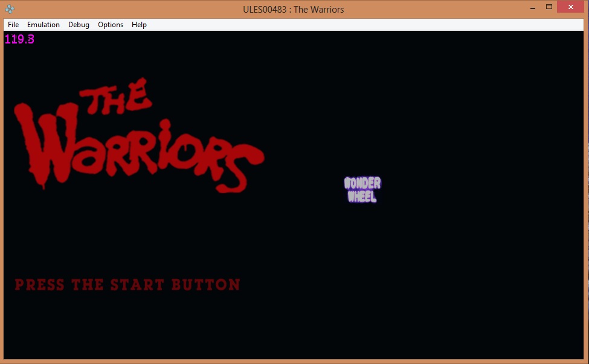Open the Options menu
Image resolution: width=589 pixels, height=364 pixels.
coord(111,25)
